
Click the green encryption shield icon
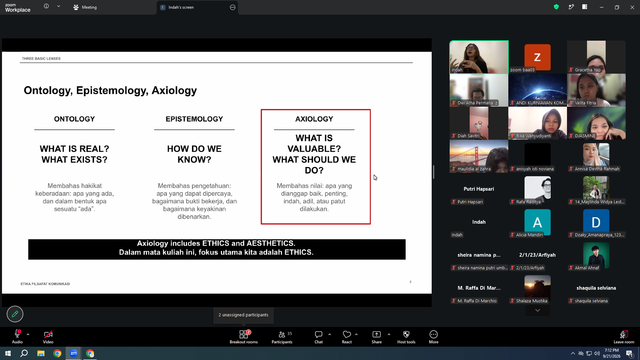coord(556,7)
